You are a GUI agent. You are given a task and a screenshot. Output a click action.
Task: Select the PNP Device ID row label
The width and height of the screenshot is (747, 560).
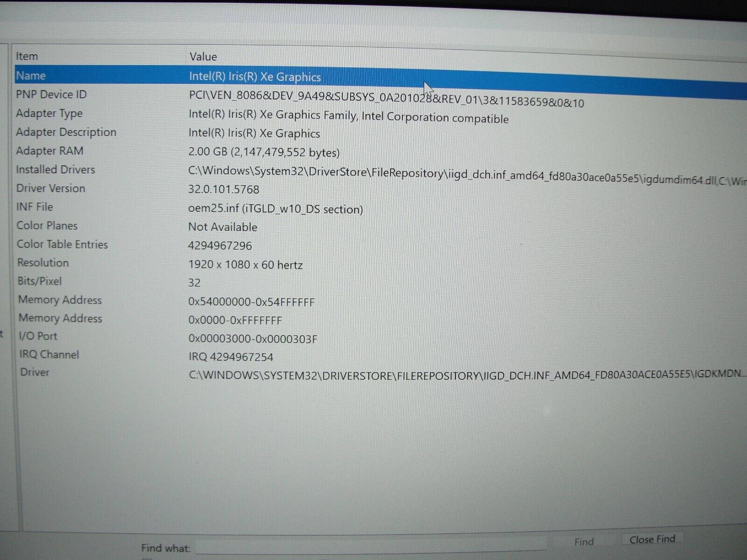pos(51,94)
